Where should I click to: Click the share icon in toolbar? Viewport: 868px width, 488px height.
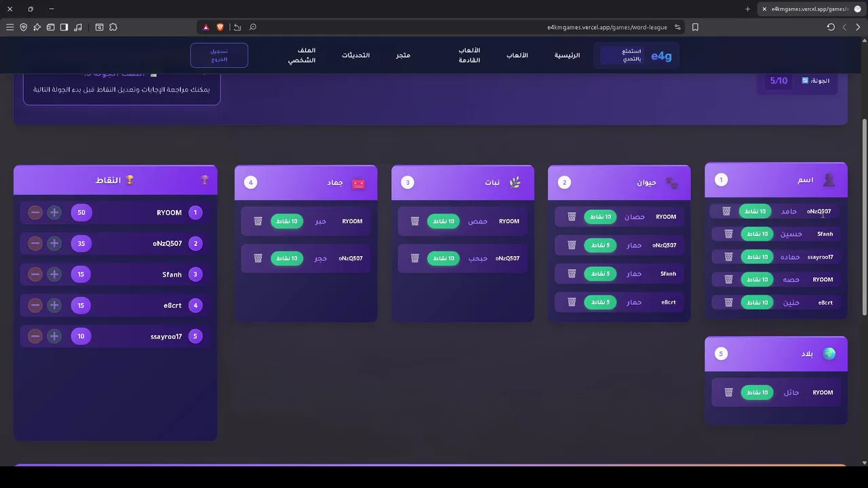point(237,27)
